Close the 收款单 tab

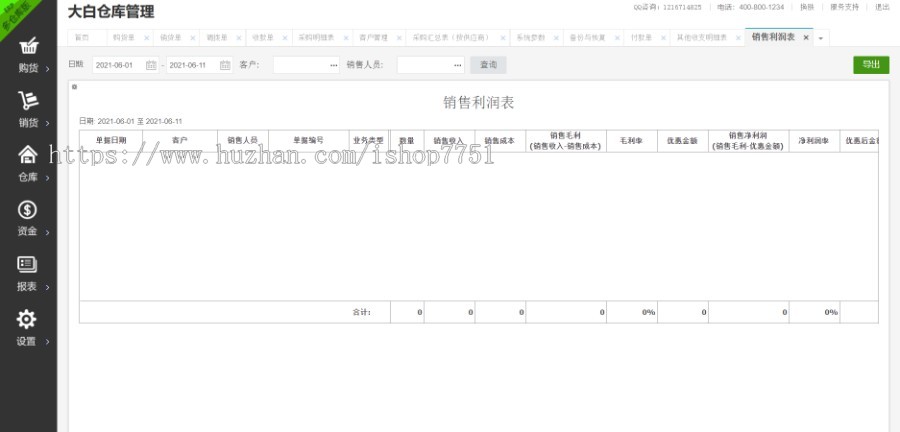tap(286, 38)
